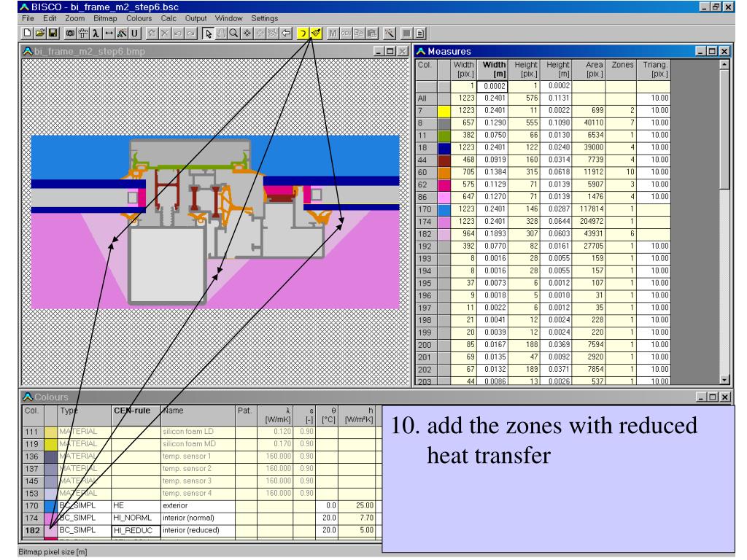The image size is (747, 560).
Task: Click the yellow swatch of colour 7
Action: pos(444,111)
